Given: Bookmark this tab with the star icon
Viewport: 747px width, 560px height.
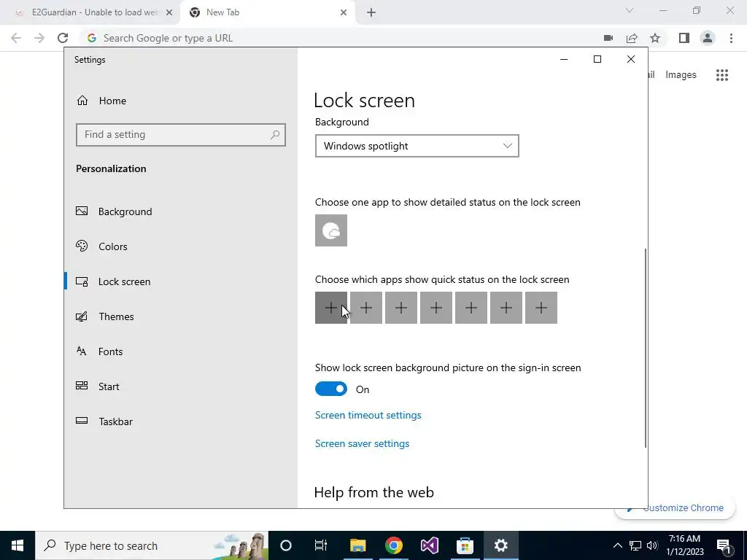Looking at the screenshot, I should 655,38.
